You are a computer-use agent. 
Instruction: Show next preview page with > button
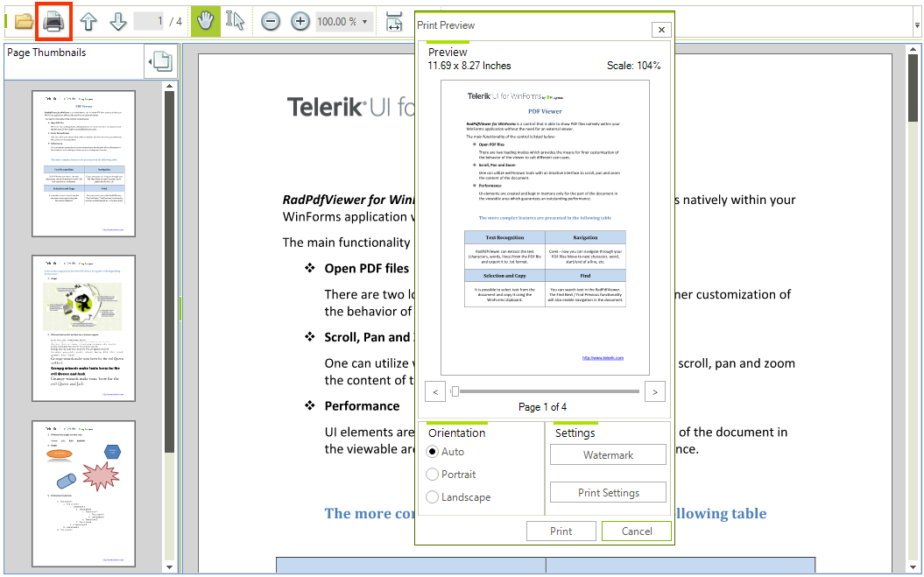click(655, 392)
